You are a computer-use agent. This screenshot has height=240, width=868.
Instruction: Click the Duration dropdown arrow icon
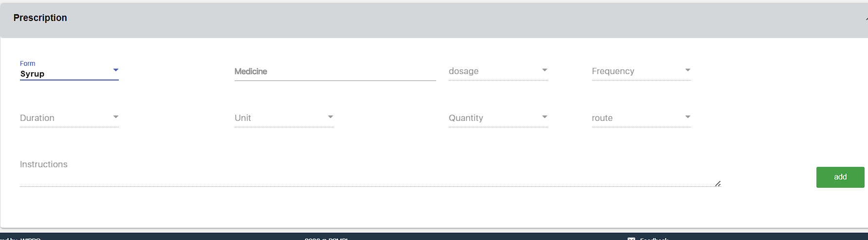click(116, 117)
